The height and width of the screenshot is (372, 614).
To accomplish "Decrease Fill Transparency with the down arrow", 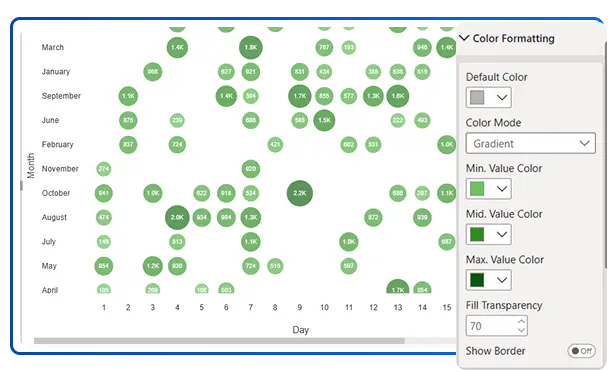I will pos(521,330).
